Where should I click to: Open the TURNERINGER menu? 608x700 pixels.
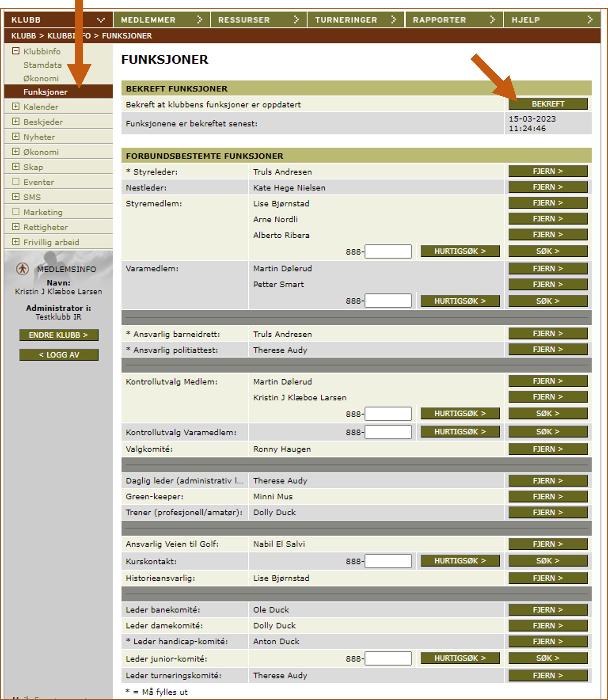345,19
